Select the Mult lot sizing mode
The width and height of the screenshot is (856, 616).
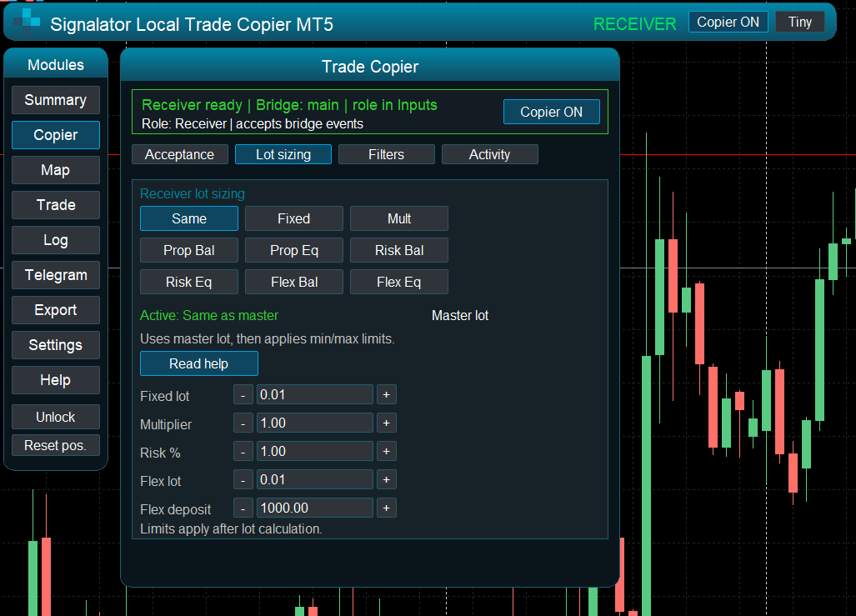point(399,218)
